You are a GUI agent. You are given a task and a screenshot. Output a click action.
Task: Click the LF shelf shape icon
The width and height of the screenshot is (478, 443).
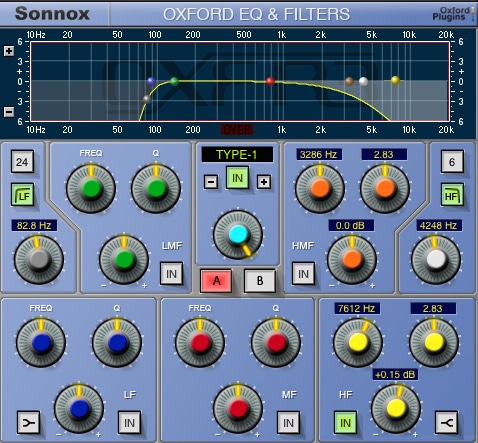(x=29, y=423)
